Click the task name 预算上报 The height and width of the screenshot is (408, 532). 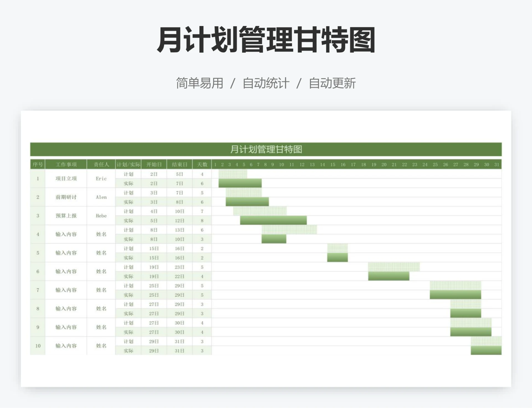click(x=66, y=216)
